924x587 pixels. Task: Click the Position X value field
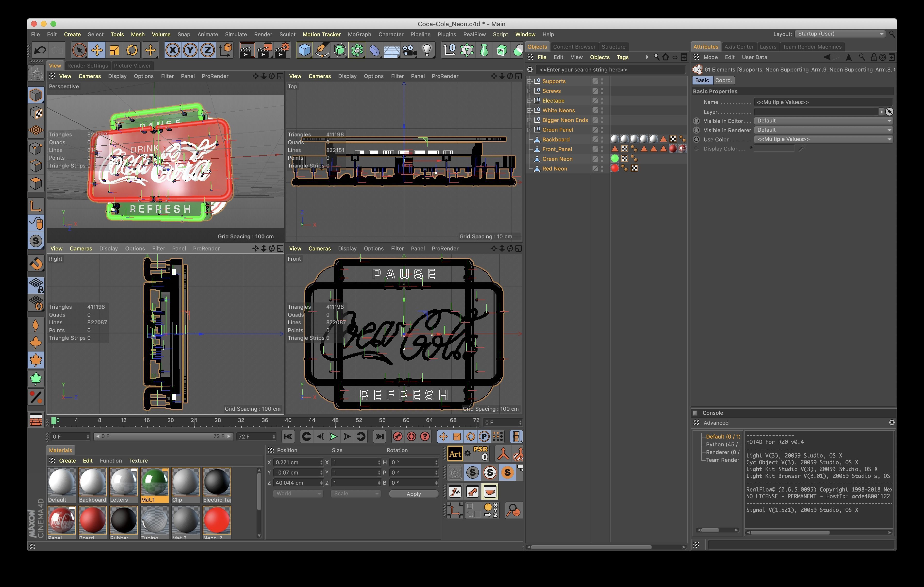click(298, 463)
